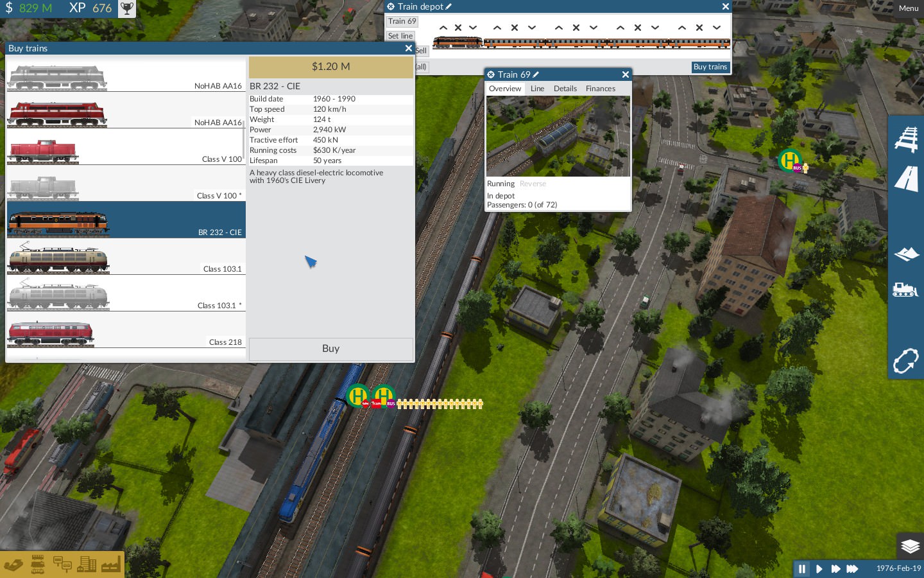The width and height of the screenshot is (924, 578).
Task: Select the Class 103.1 locomotive entry
Action: [126, 257]
